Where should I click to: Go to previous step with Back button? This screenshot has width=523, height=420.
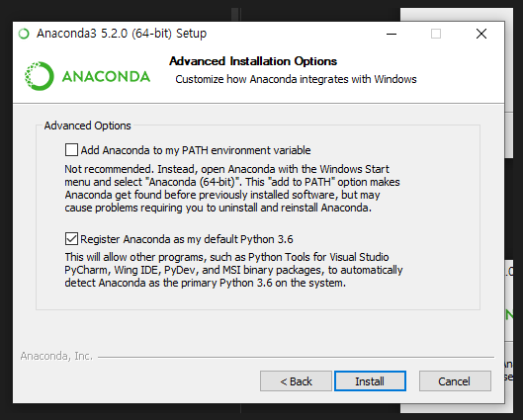[296, 381]
